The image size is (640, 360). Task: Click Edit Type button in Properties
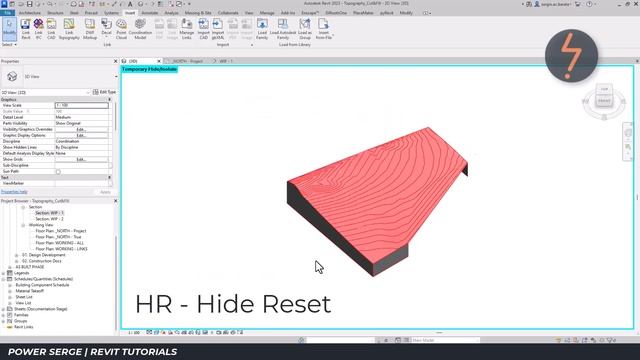click(x=104, y=92)
